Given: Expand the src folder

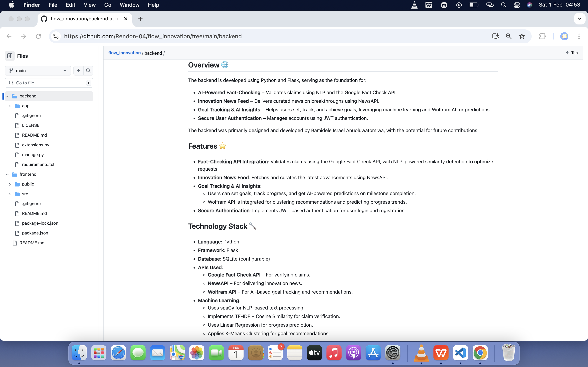Looking at the screenshot, I should [x=10, y=194].
